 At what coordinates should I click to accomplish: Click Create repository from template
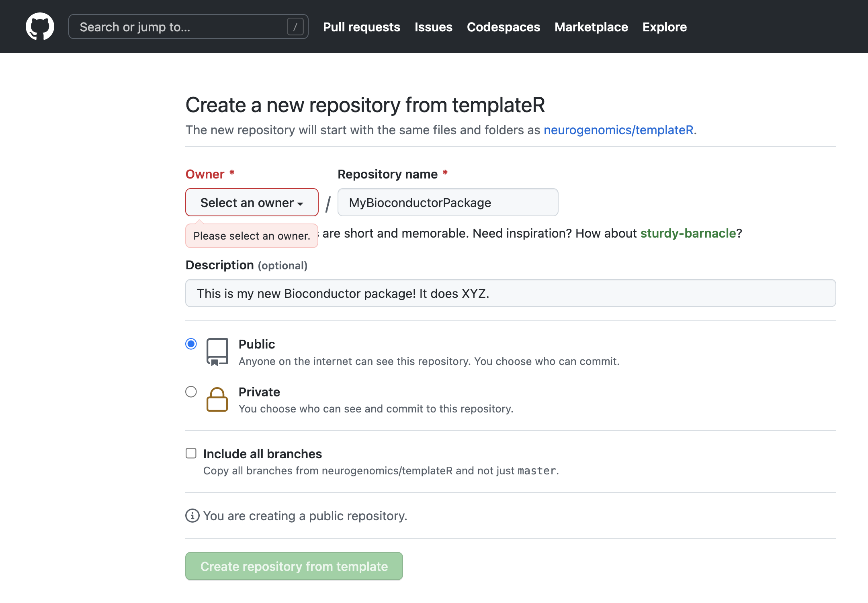(294, 566)
